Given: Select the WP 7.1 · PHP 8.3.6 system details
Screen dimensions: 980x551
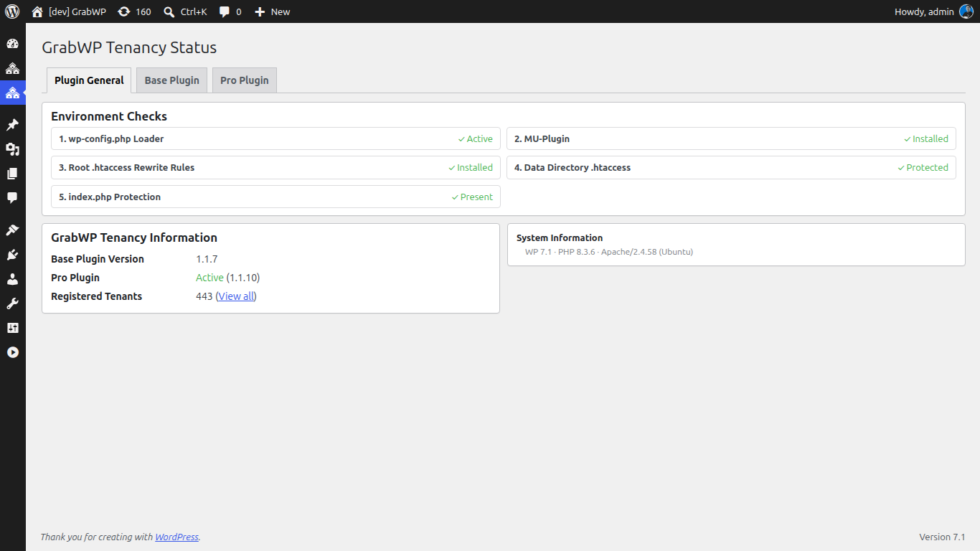Looking at the screenshot, I should [609, 252].
